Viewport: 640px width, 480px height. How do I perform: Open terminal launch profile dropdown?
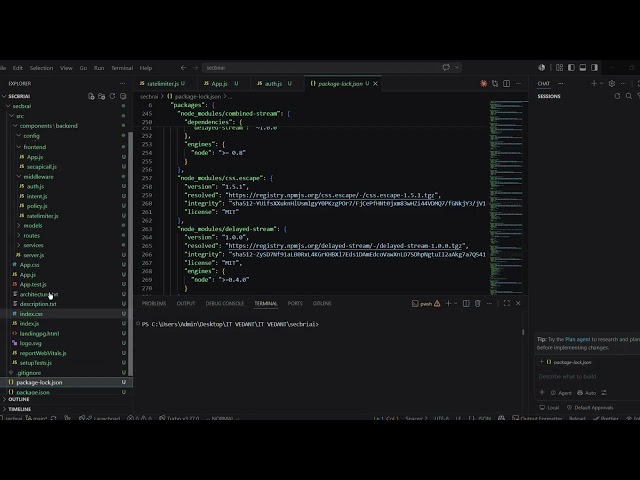pyautogui.click(x=456, y=303)
